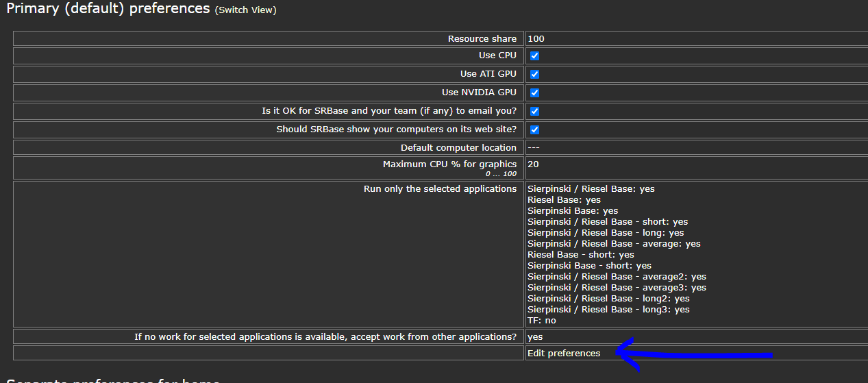
Task: Click 'Sierpinski Base - short: yes' entry
Action: pyautogui.click(x=589, y=266)
